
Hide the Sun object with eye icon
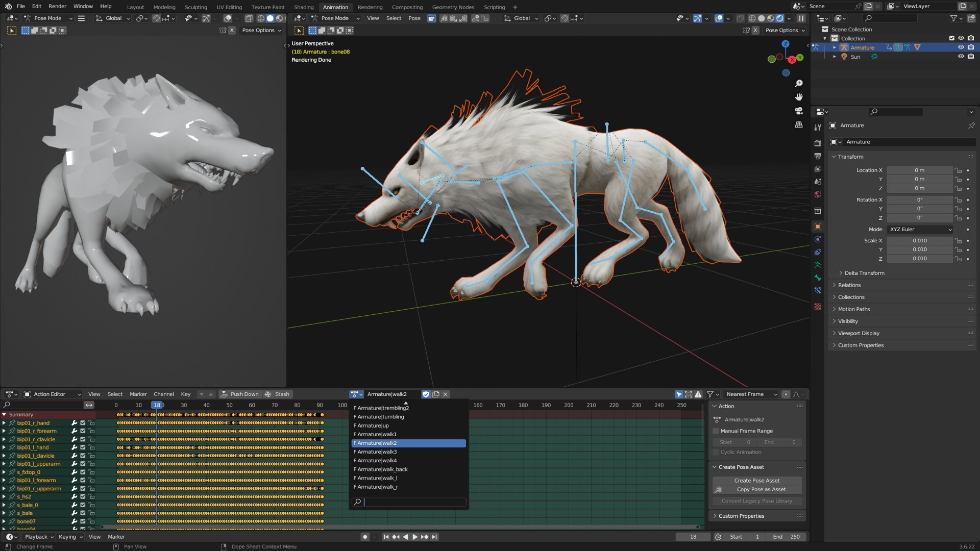[x=961, y=57]
